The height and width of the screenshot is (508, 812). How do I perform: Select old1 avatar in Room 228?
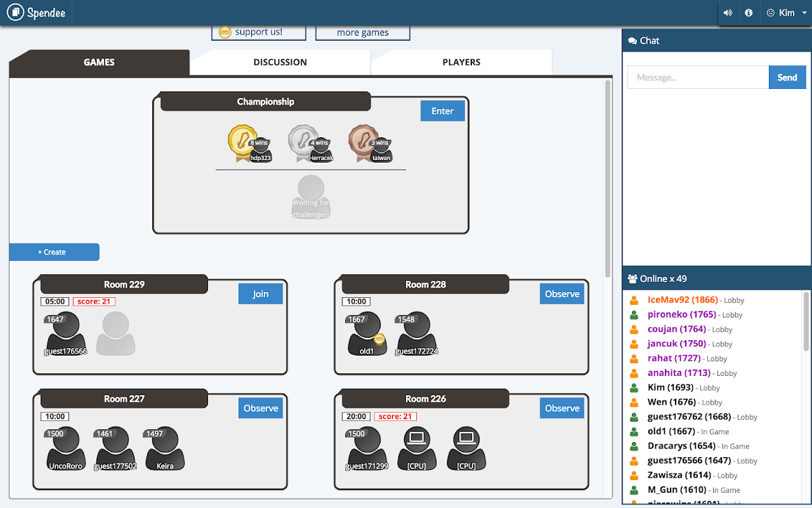pyautogui.click(x=367, y=333)
